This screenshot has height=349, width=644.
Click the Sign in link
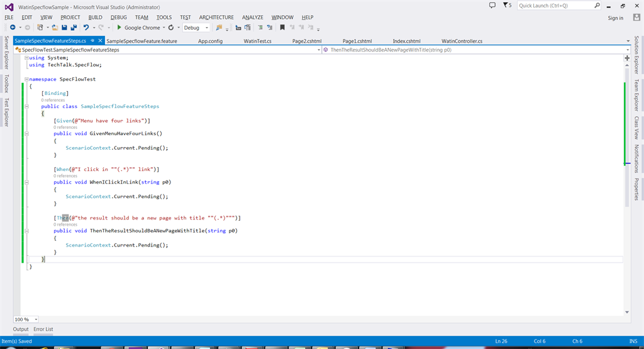(x=616, y=18)
